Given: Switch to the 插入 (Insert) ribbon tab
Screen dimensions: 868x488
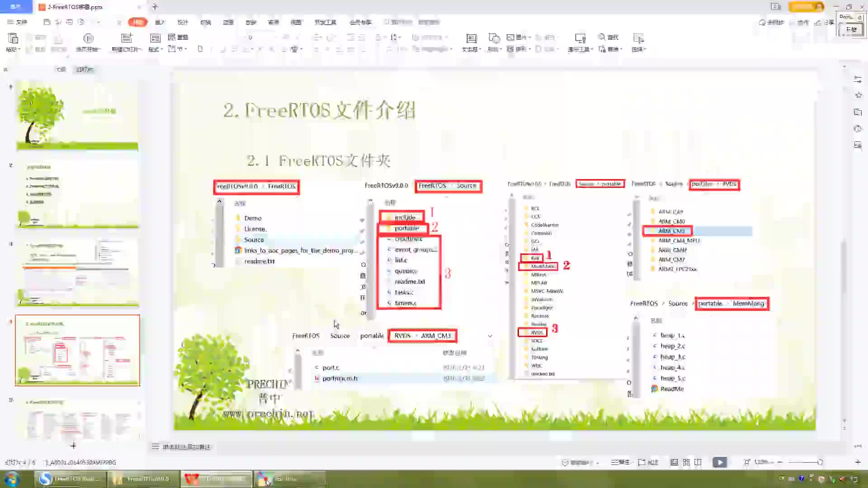Looking at the screenshot, I should tap(160, 22).
